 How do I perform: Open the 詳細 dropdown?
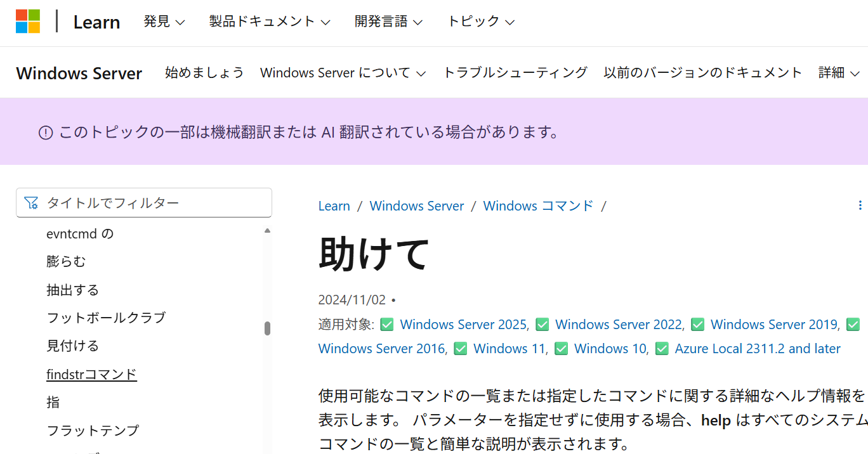click(839, 73)
